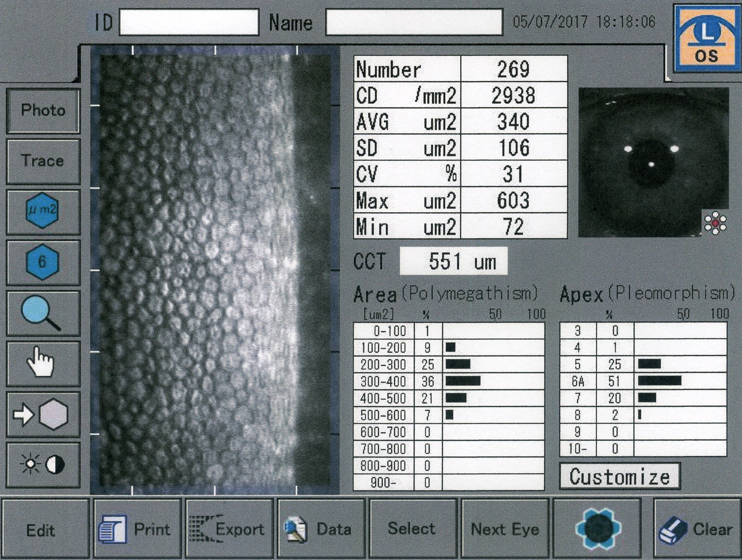Click the red dot fixation pattern icon

coord(715,223)
